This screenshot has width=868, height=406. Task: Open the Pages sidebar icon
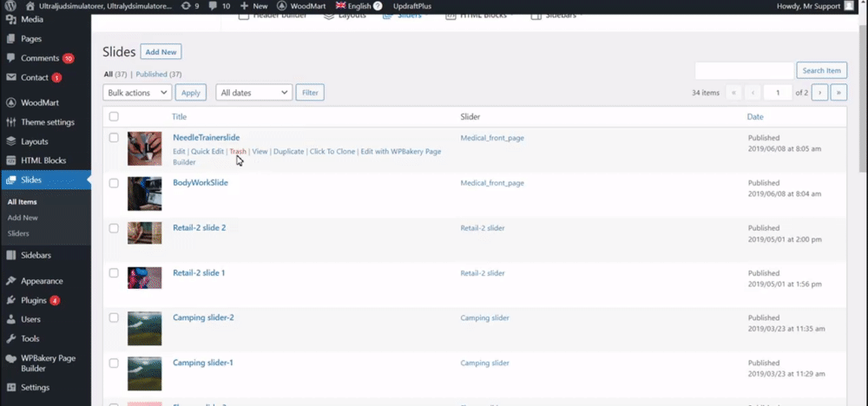tap(11, 39)
